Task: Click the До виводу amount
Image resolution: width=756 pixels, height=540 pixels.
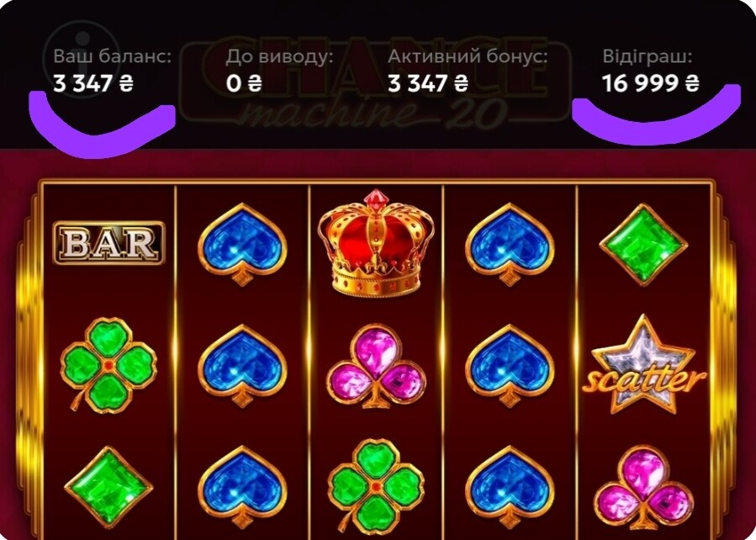Action: (x=244, y=84)
